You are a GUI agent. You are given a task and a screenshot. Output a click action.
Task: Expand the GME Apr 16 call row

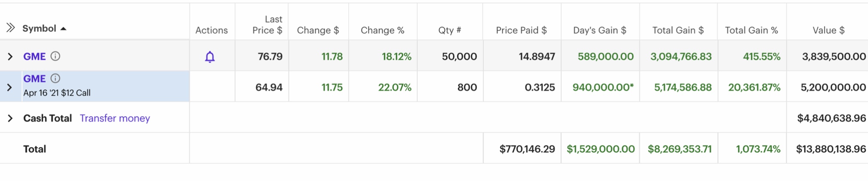click(x=10, y=87)
